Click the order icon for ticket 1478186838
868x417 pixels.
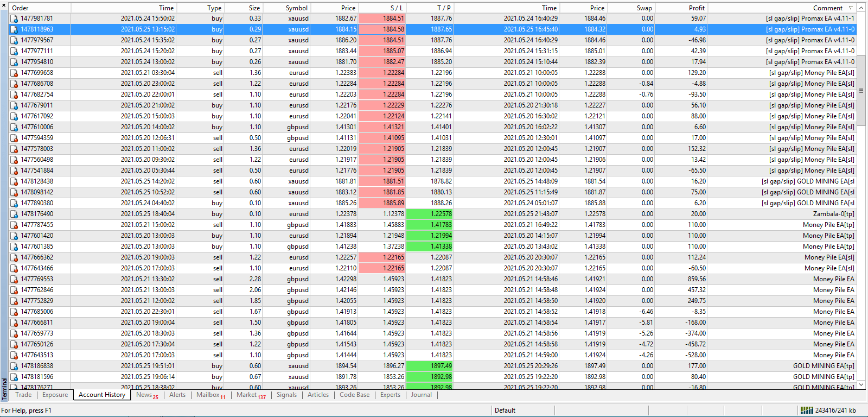(x=14, y=366)
